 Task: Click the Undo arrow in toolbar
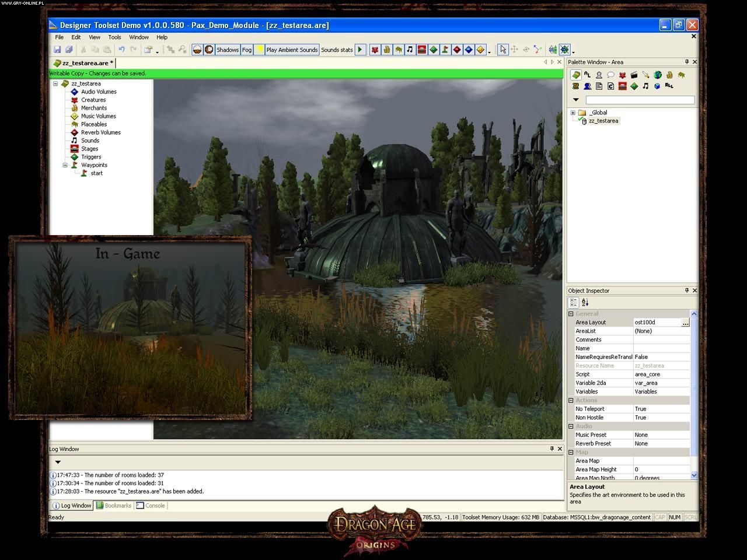pos(121,50)
